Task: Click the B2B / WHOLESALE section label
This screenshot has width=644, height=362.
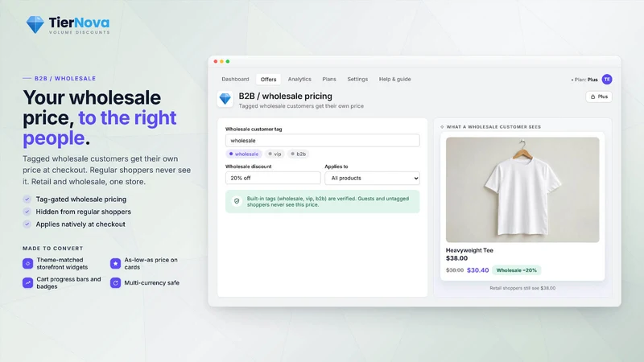Action: [65, 78]
